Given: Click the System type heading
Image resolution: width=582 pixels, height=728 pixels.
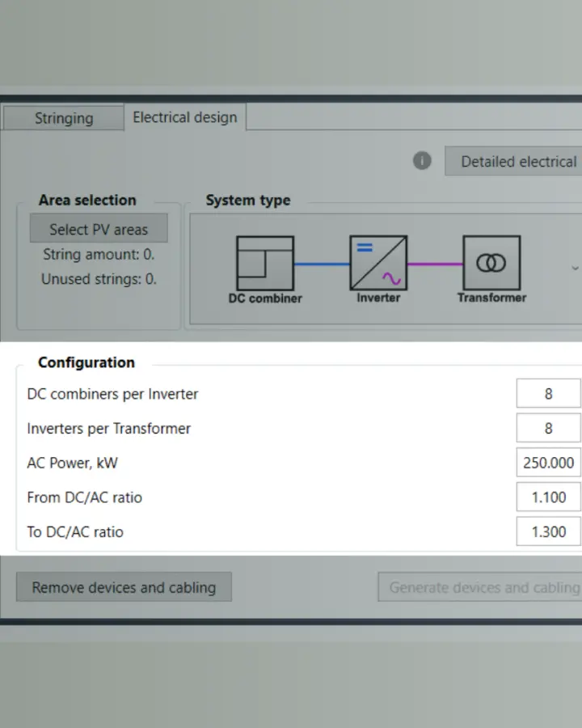Looking at the screenshot, I should [x=248, y=200].
